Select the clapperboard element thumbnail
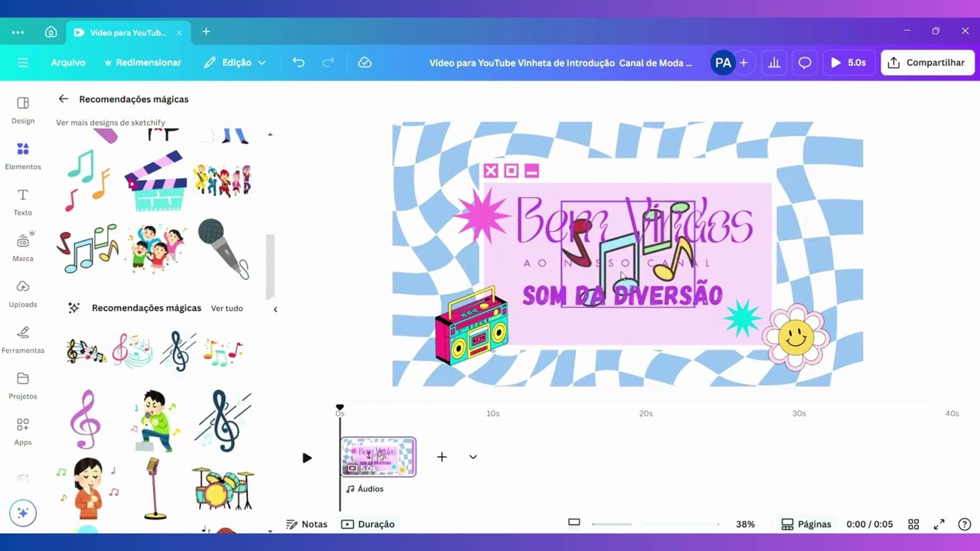980x551 pixels. [x=156, y=181]
